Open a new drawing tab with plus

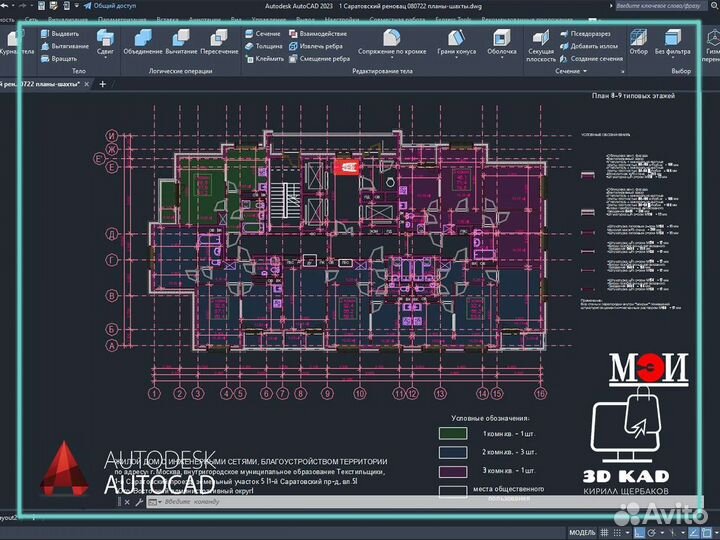pyautogui.click(x=102, y=84)
